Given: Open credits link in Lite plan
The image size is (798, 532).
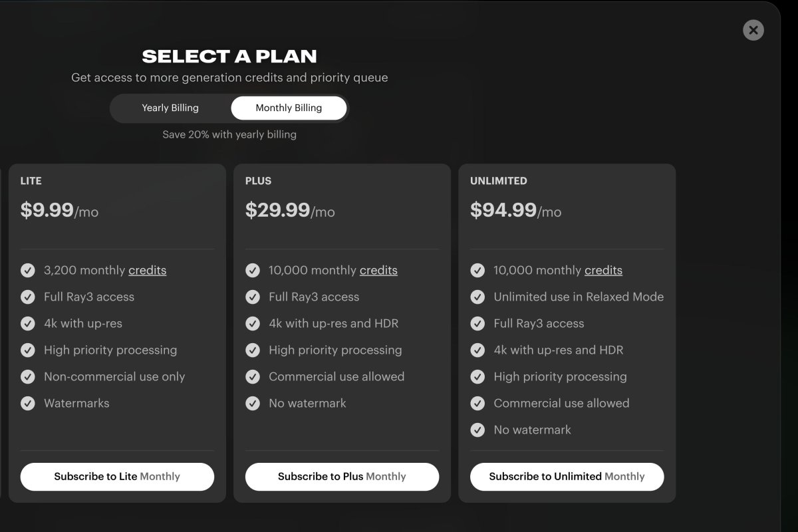Looking at the screenshot, I should coord(147,271).
